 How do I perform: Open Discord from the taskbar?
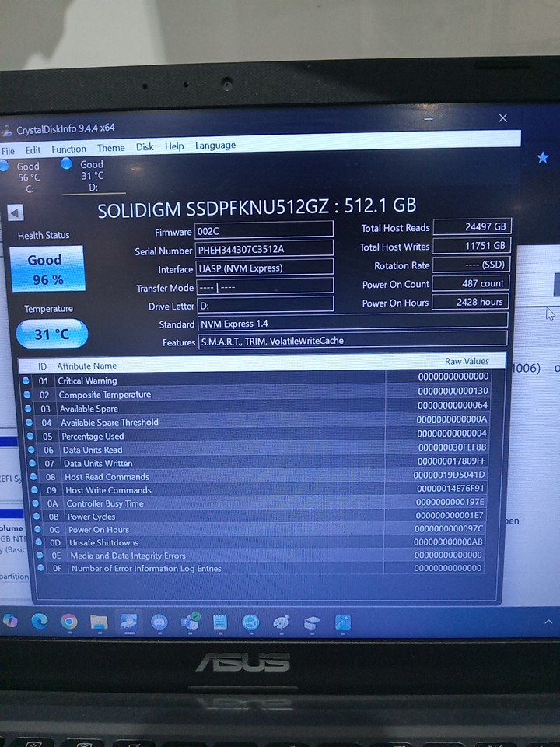pos(159,622)
